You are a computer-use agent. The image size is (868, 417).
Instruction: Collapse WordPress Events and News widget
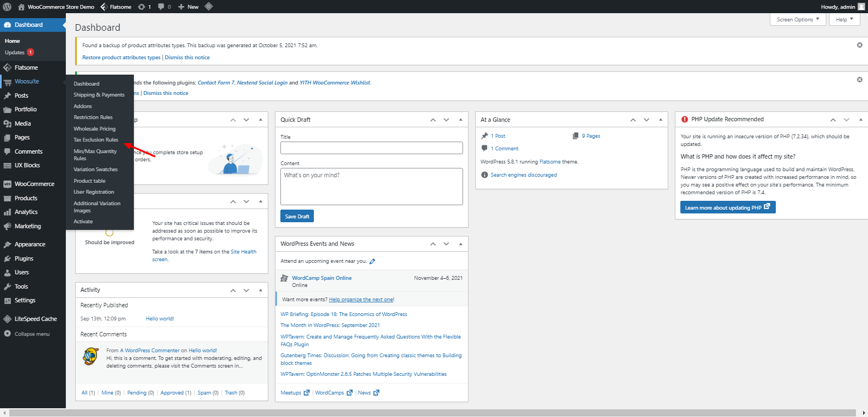click(460, 244)
